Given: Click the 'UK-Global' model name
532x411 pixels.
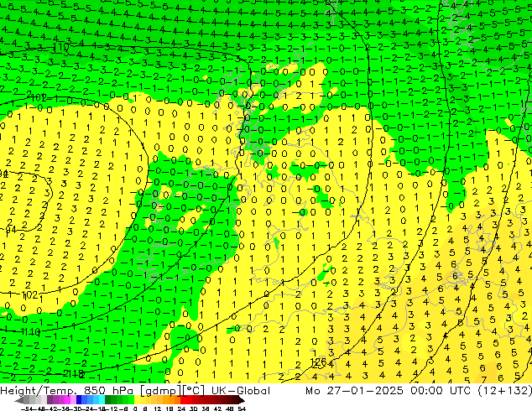Looking at the screenshot, I should point(241,391).
